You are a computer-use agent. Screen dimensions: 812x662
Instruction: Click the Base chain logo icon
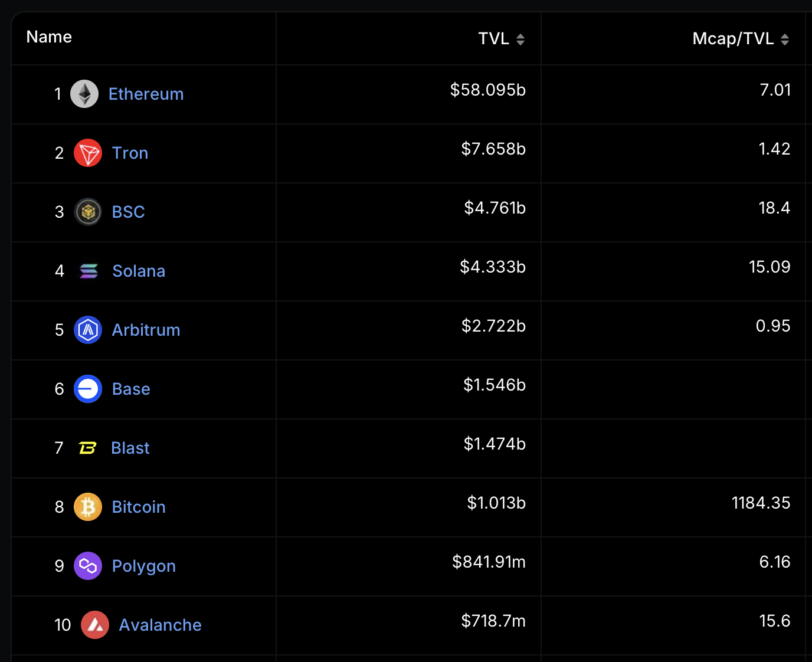[x=88, y=389]
